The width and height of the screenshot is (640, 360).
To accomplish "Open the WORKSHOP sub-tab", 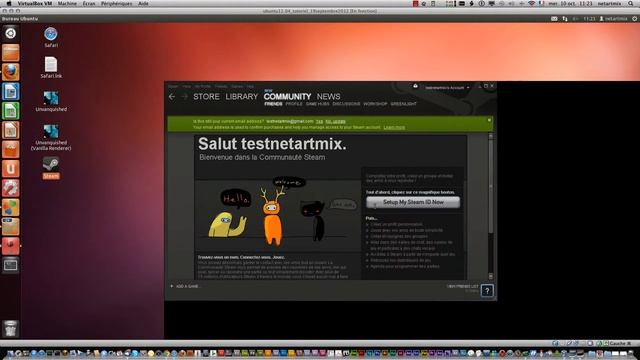I will 375,104.
